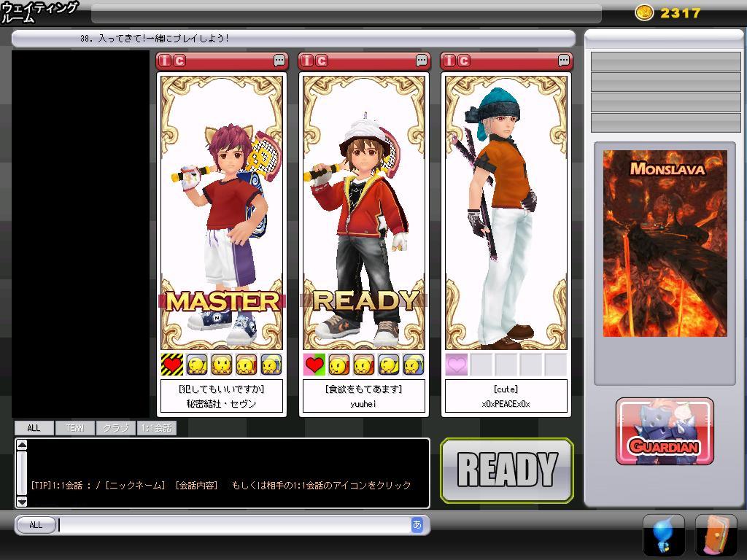Open the ALL chat channel selector beside input

(x=36, y=525)
